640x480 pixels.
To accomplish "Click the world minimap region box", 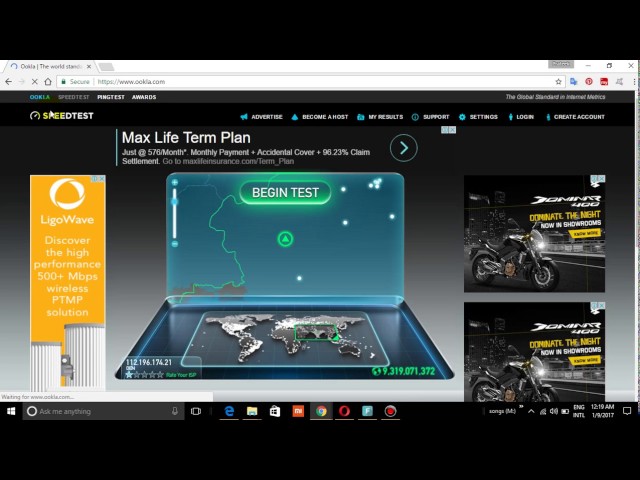I will coord(316,332).
